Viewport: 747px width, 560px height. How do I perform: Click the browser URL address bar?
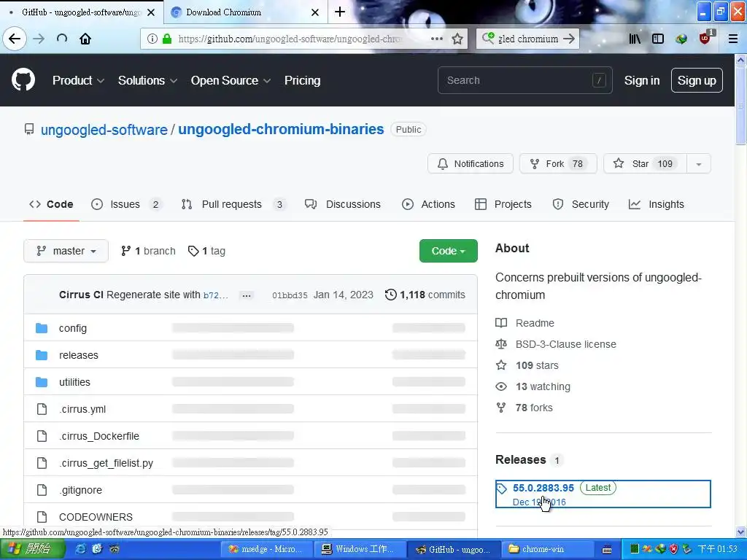[290, 39]
